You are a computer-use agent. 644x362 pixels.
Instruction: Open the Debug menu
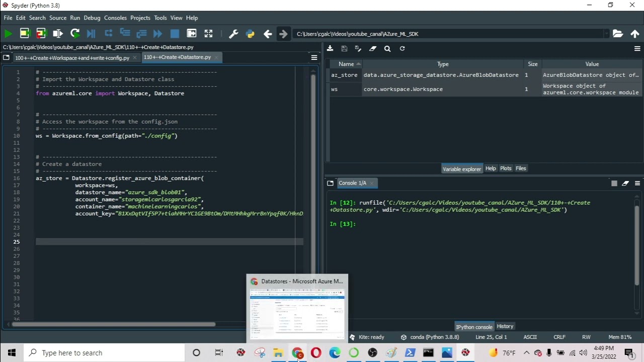point(92,18)
